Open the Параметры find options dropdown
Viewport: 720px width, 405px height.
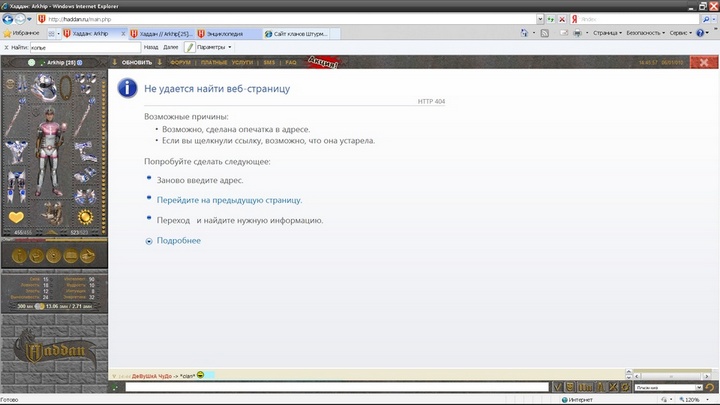214,47
